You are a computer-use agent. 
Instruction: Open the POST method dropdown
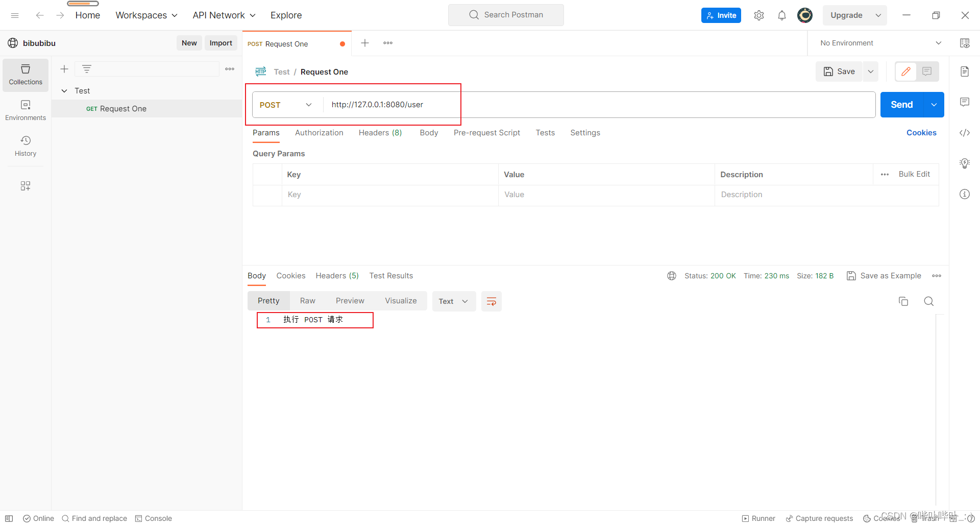pos(286,105)
